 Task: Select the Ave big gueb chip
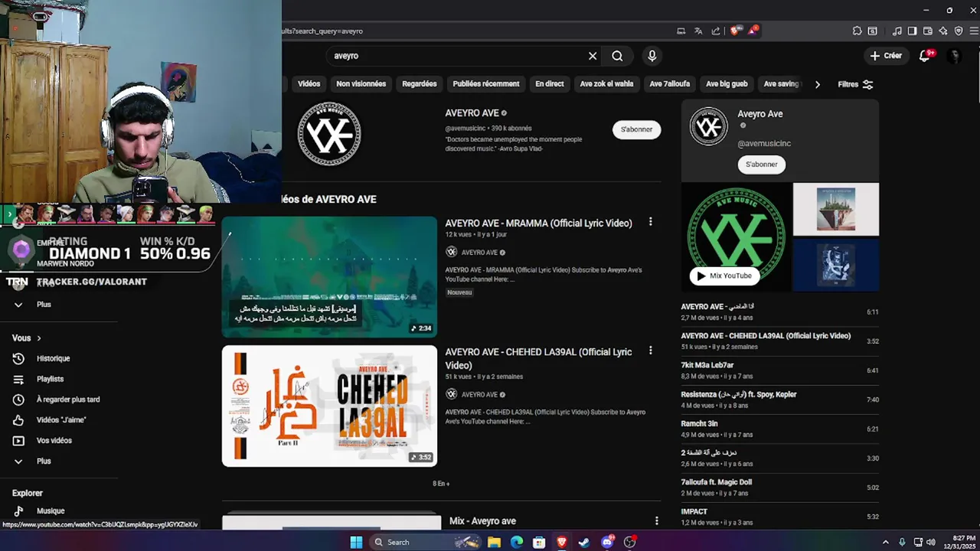727,84
